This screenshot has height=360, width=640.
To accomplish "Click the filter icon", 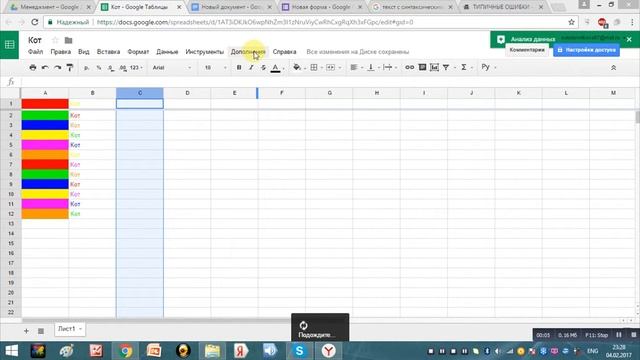I will pos(446,67).
